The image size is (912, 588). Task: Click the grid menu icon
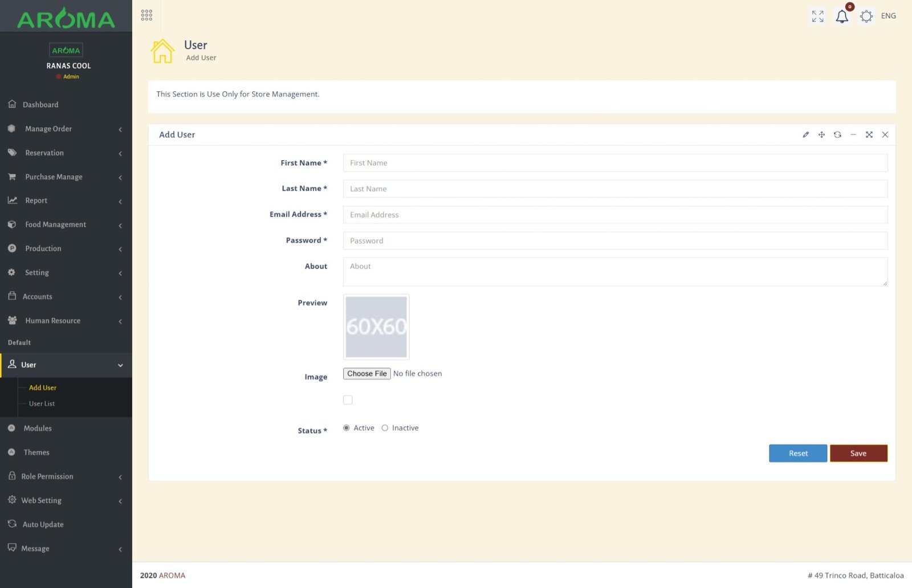point(146,15)
